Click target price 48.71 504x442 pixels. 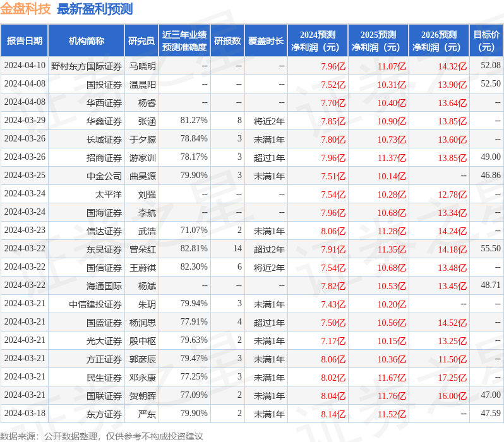click(491, 285)
